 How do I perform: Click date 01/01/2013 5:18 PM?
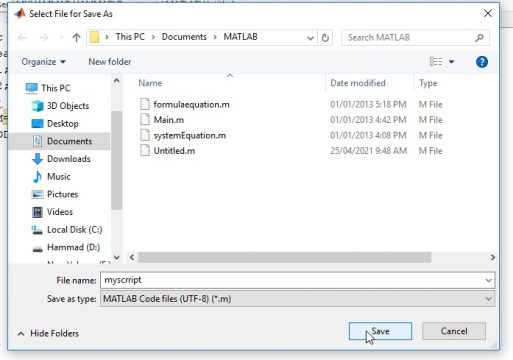click(x=368, y=105)
